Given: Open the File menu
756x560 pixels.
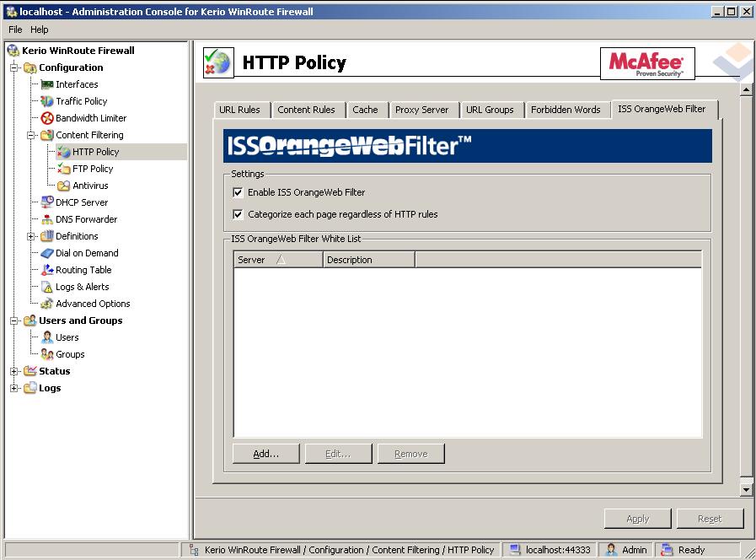Looking at the screenshot, I should pyautogui.click(x=15, y=30).
